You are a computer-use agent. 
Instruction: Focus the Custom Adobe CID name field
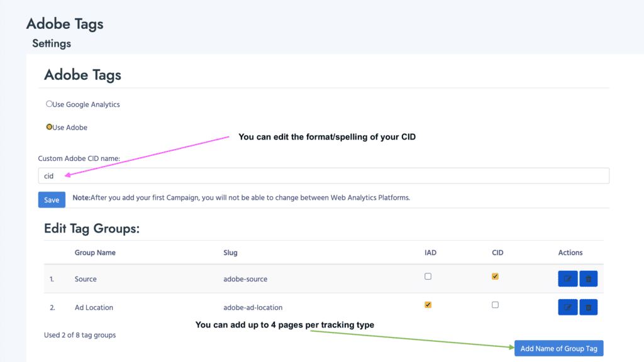[323, 176]
